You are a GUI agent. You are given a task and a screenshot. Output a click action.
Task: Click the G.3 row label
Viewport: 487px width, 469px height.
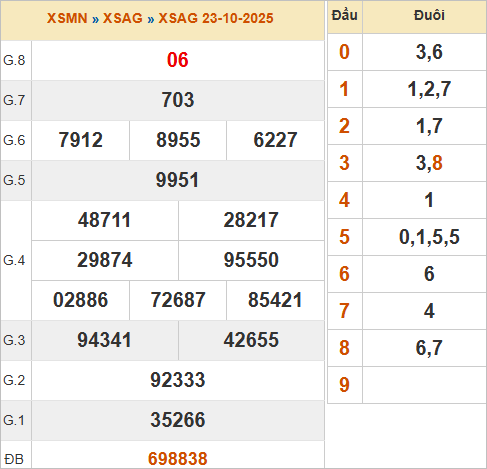(x=14, y=340)
